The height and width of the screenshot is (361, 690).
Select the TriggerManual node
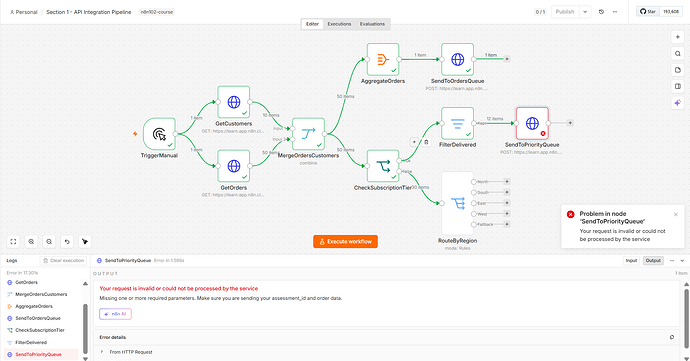point(159,134)
